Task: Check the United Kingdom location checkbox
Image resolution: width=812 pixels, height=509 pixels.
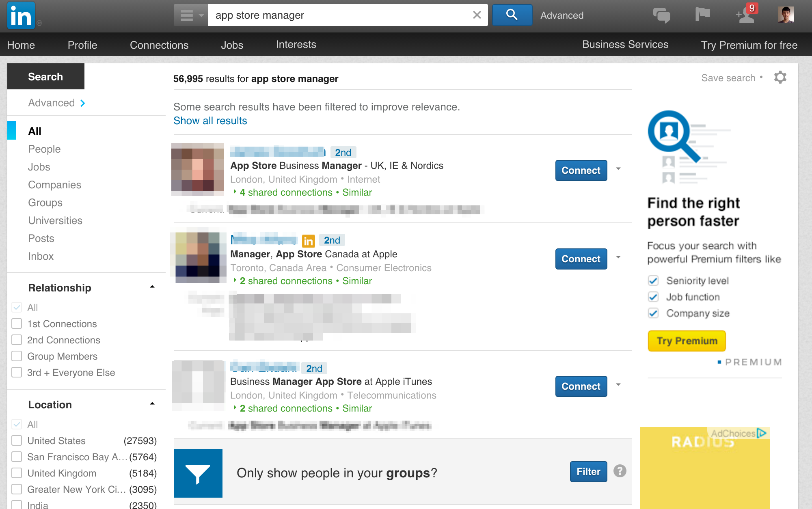Action: point(17,473)
